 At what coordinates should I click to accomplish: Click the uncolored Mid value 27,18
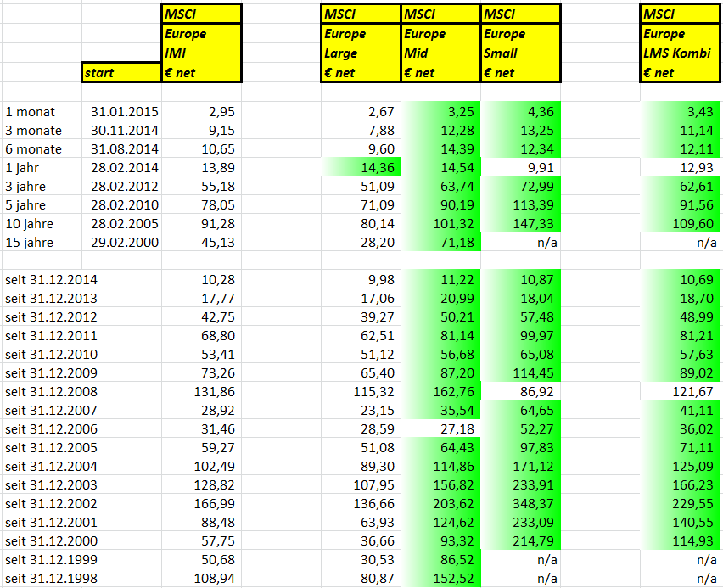click(x=457, y=428)
